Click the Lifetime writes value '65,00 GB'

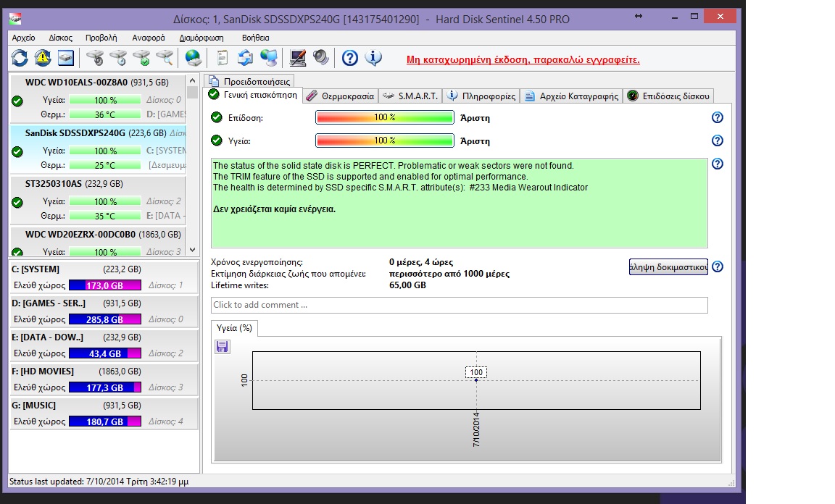[x=407, y=285]
